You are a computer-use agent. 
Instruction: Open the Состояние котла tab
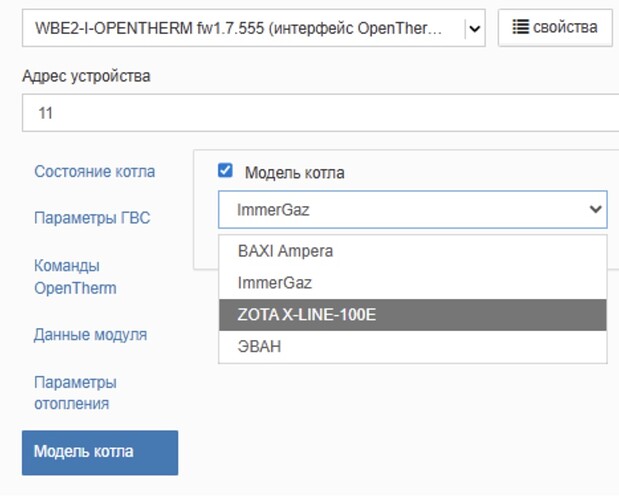pyautogui.click(x=94, y=172)
